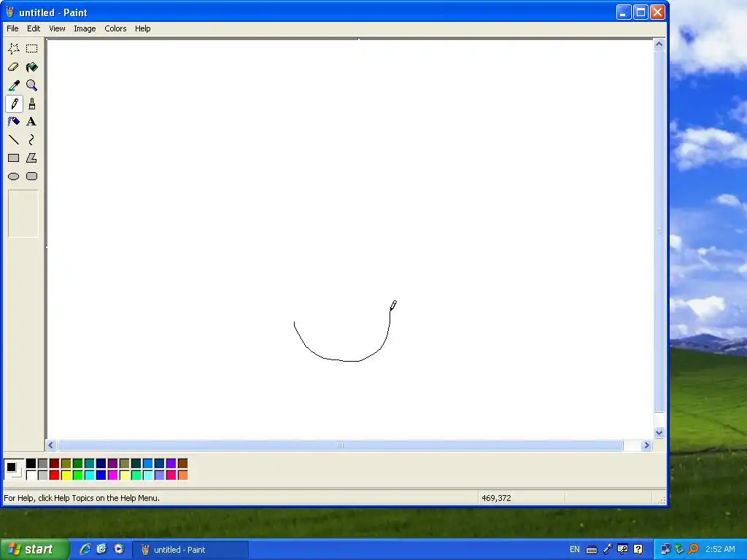
Task: Select the Airbrush spray tool
Action: tap(14, 122)
